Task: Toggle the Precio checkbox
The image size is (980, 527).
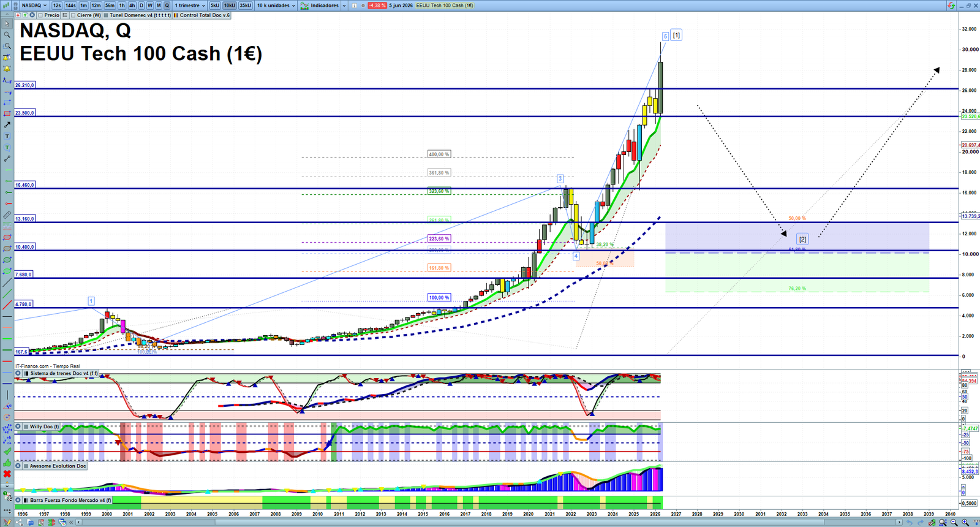Action: [40, 15]
